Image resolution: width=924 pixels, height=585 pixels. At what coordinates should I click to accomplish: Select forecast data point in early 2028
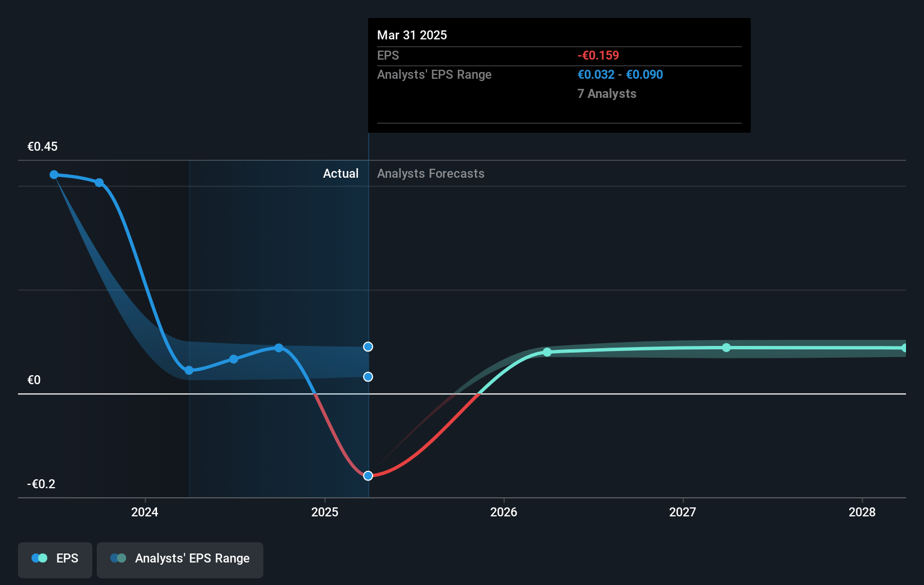pos(905,348)
